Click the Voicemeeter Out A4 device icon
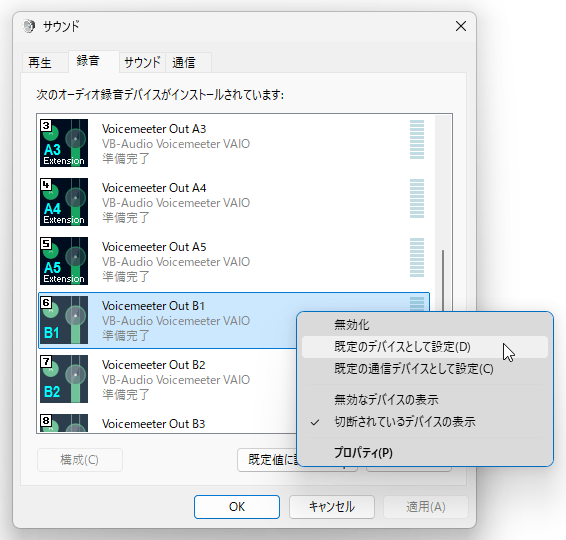The height and width of the screenshot is (540, 566). point(64,202)
